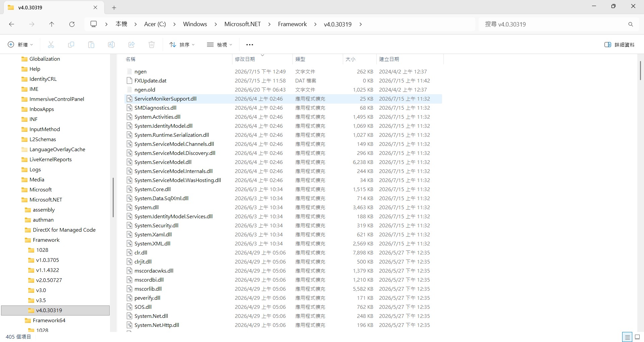Click the Cut scissors icon
This screenshot has width=644, height=342.
51,45
